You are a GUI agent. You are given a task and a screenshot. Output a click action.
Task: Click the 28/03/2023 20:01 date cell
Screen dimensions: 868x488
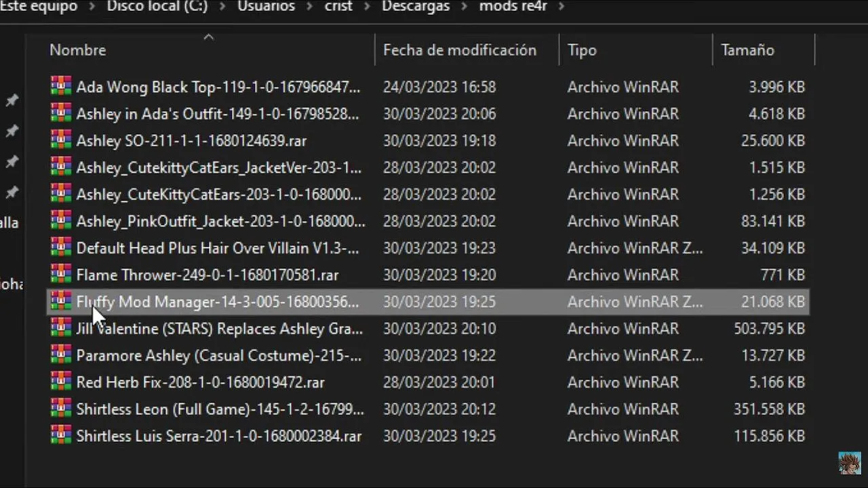pyautogui.click(x=439, y=382)
